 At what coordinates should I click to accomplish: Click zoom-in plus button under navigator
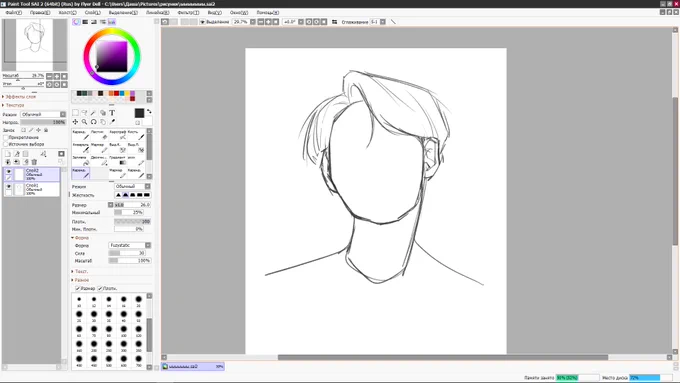click(x=57, y=76)
